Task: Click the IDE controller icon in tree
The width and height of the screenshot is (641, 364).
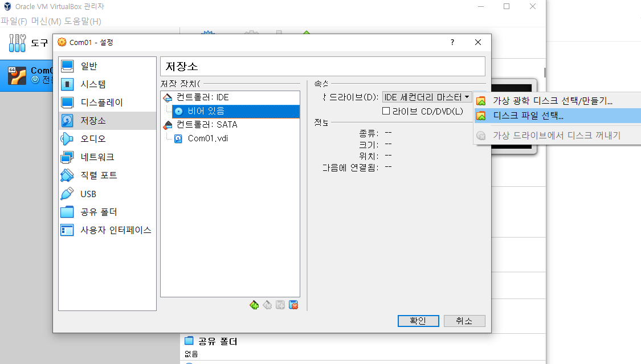Action: coord(168,97)
